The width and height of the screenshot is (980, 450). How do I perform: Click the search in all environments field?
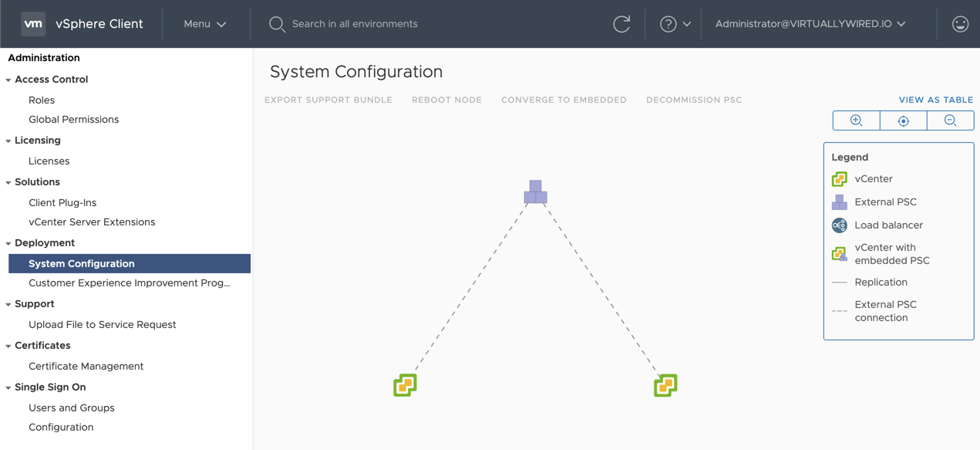(x=355, y=24)
